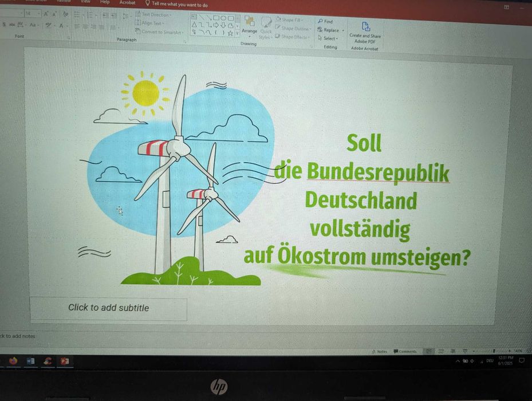Switch to Word in the taskbar
The height and width of the screenshot is (401, 532).
(x=30, y=361)
